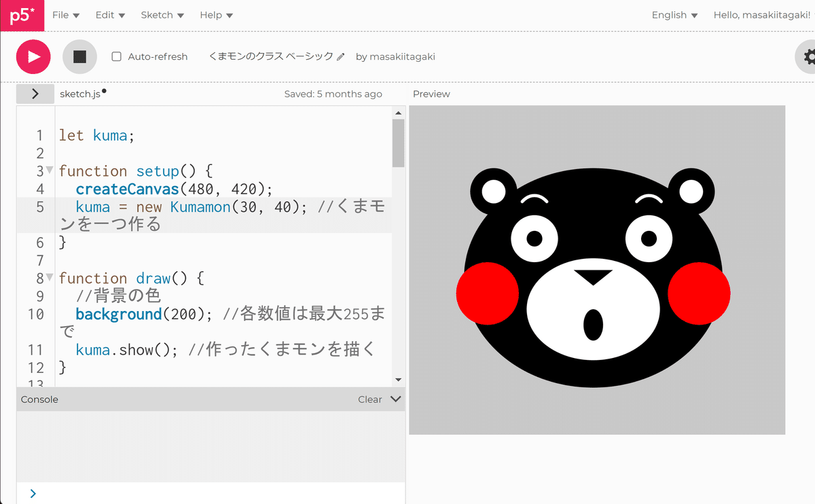Collapse the Console with its chevron
The width and height of the screenshot is (815, 504).
(396, 399)
